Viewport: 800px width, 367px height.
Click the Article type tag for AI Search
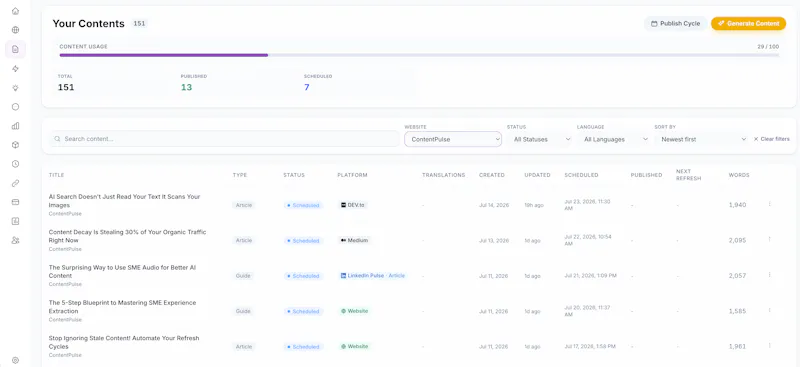[x=244, y=205]
